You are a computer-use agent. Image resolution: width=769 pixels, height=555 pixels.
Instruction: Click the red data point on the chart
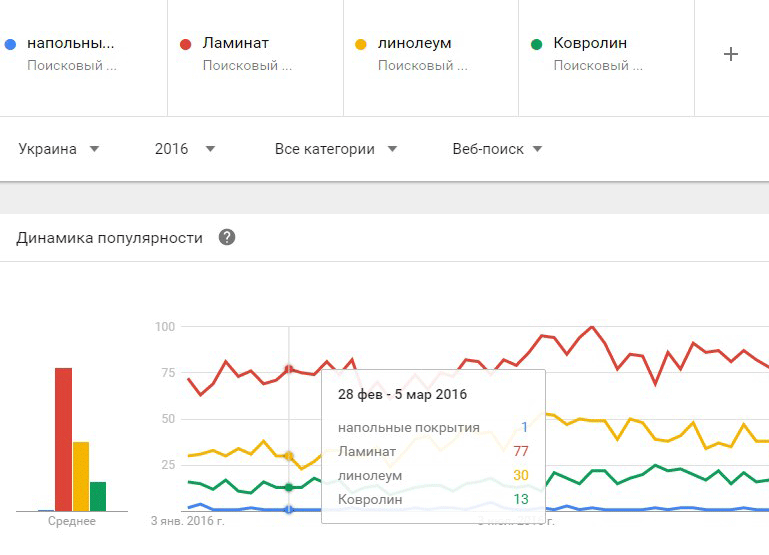tap(289, 369)
